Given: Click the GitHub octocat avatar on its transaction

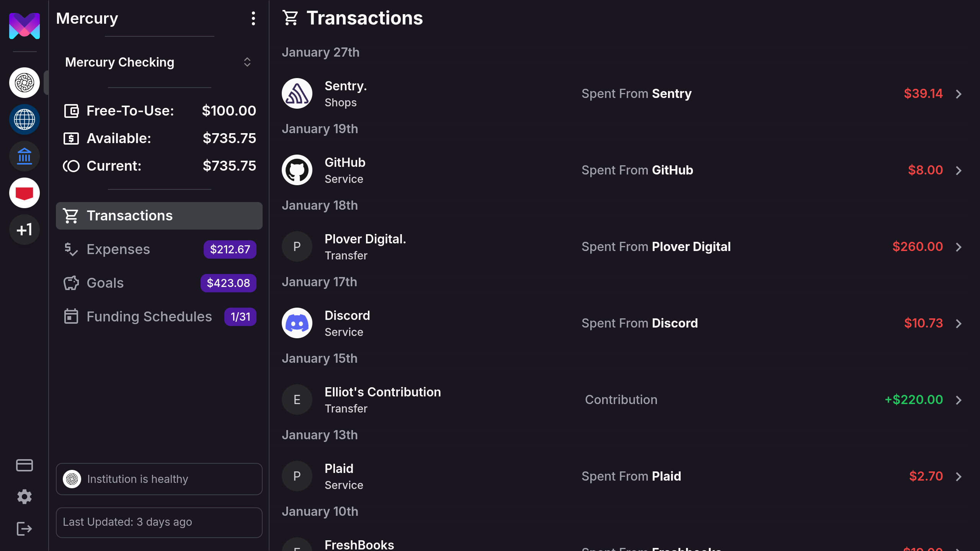Looking at the screenshot, I should tap(297, 170).
